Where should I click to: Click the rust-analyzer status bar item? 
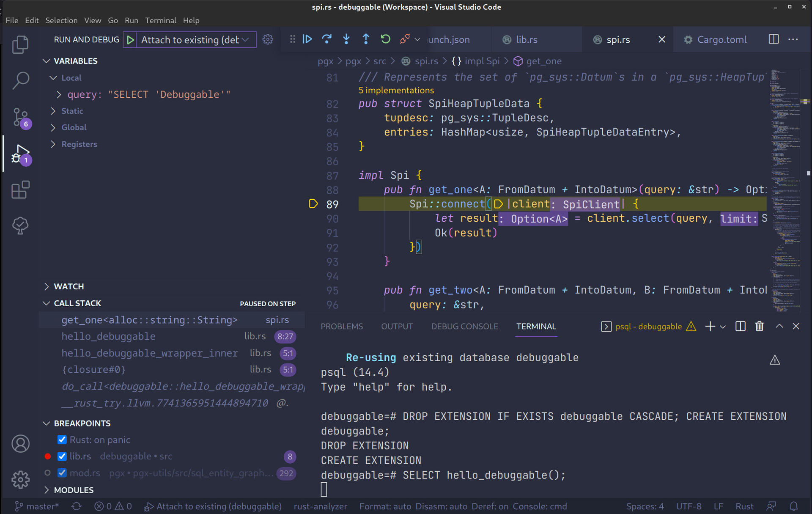click(320, 506)
